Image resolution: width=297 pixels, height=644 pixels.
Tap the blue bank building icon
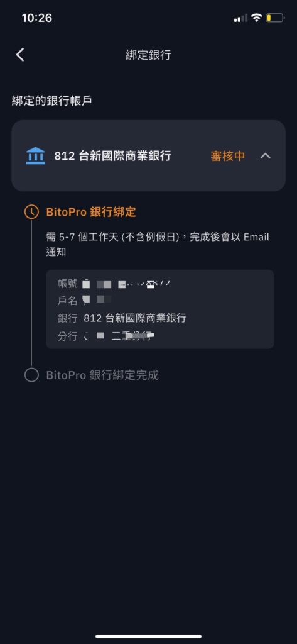(x=36, y=156)
